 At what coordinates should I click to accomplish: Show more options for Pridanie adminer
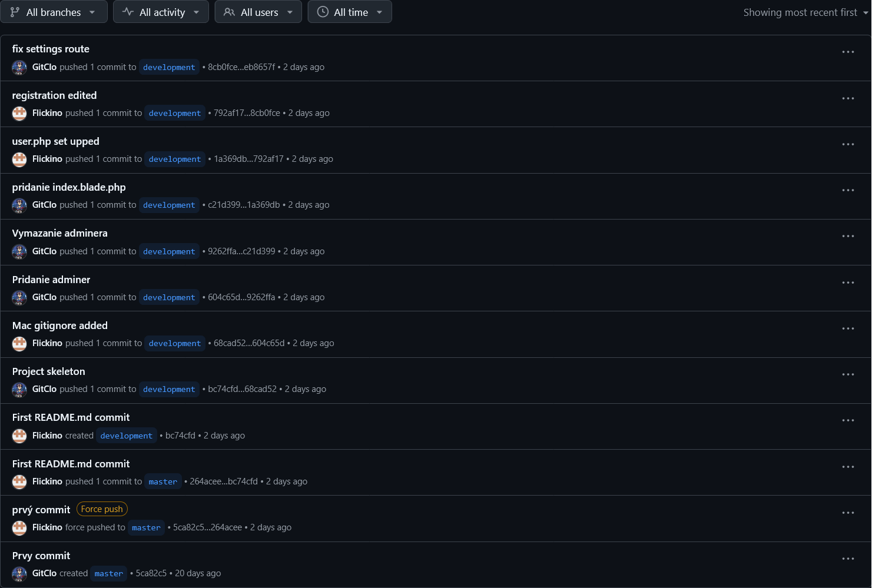tap(848, 283)
